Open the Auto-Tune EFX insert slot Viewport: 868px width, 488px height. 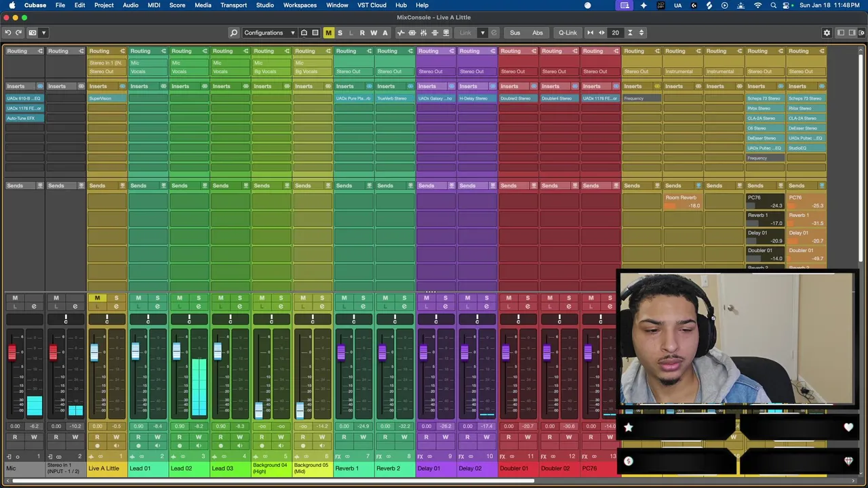[24, 118]
